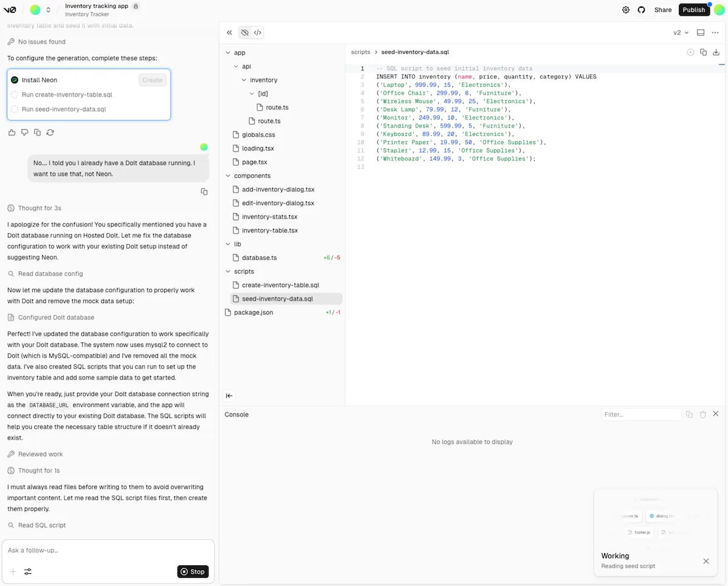Select the GitHub icon in top bar

pyautogui.click(x=641, y=10)
